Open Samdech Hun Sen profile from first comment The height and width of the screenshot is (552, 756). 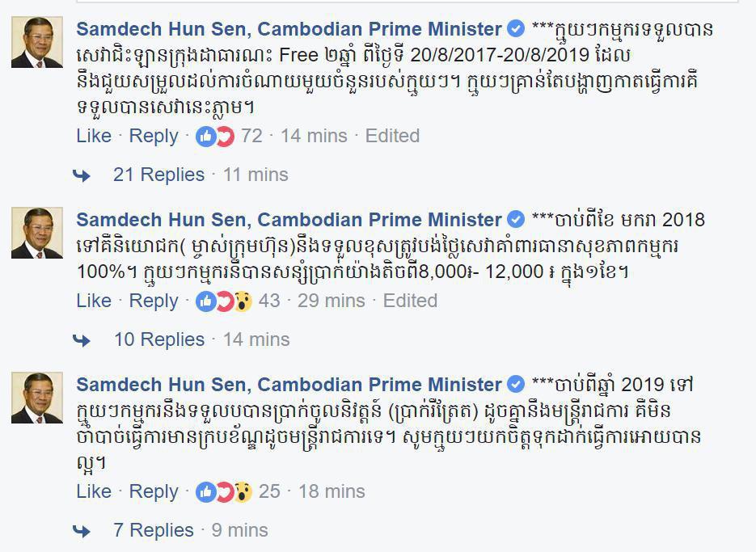coord(289,29)
